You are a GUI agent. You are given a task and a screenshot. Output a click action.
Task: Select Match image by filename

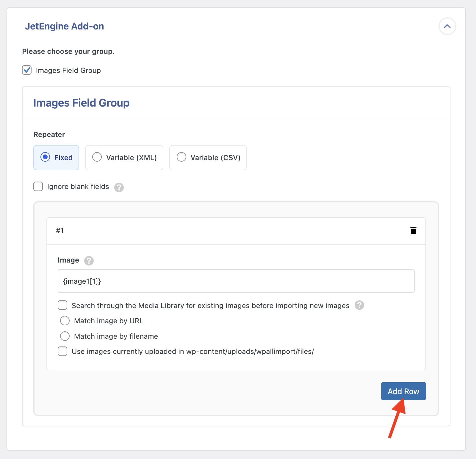click(65, 336)
